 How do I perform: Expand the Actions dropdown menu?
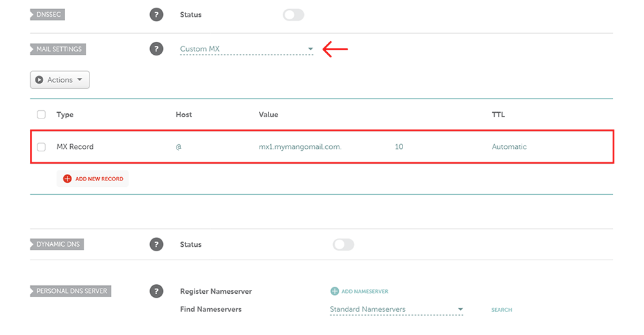point(60,80)
